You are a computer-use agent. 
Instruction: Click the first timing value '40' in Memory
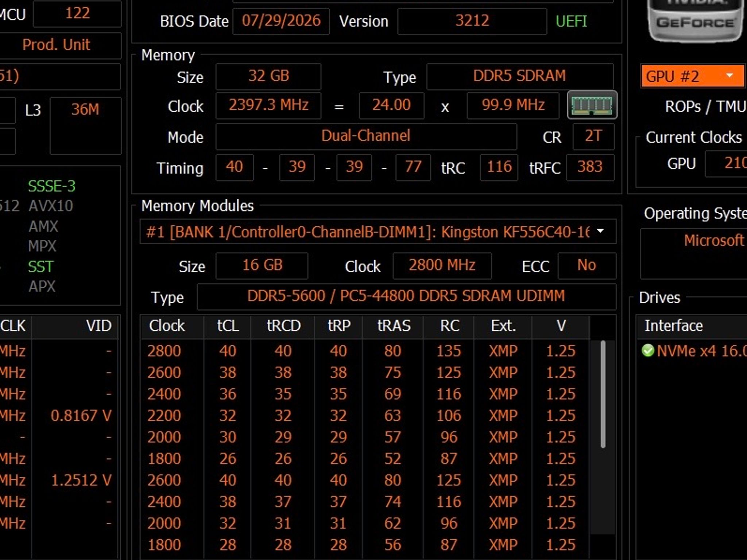234,167
